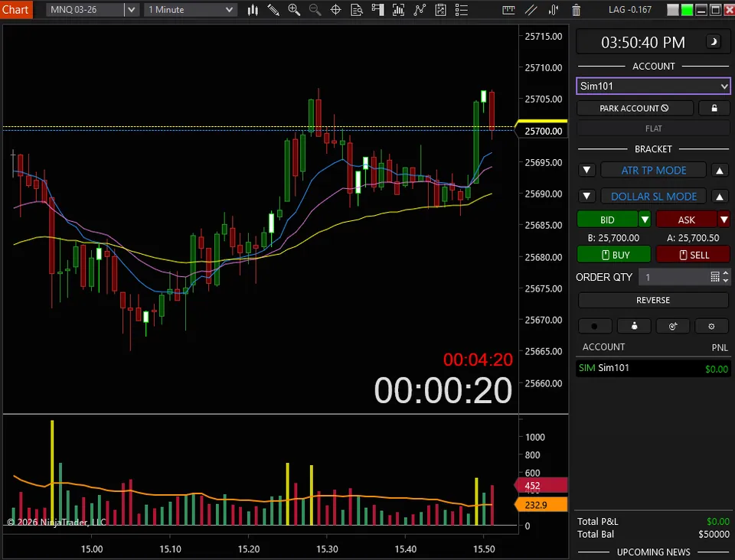735x560 pixels.
Task: Toggle the crosshair cursor icon
Action: tap(335, 10)
